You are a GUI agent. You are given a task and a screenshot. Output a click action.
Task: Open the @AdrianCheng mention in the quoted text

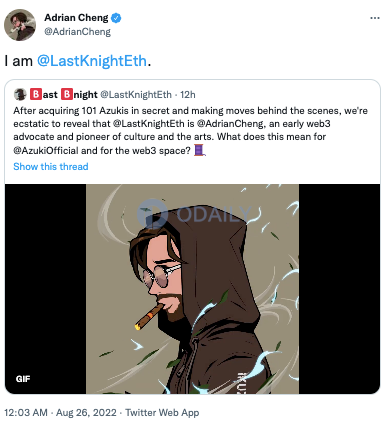click(230, 124)
